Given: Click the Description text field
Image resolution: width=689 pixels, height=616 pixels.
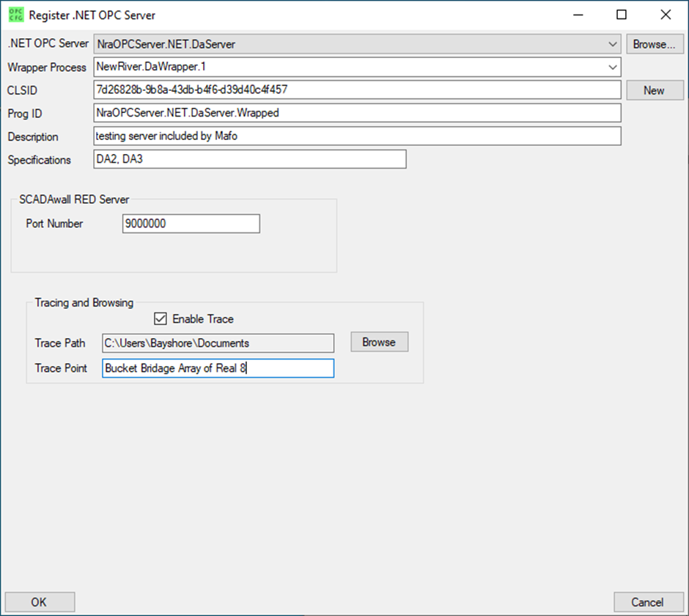Looking at the screenshot, I should (357, 136).
